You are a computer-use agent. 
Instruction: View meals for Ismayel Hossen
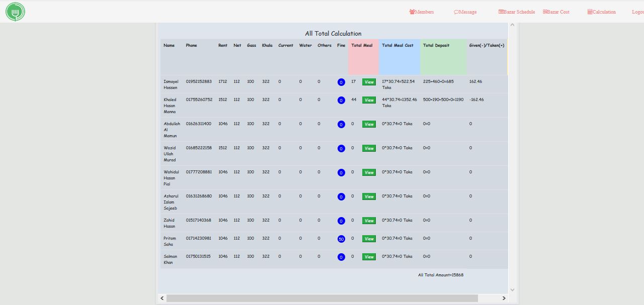click(x=369, y=82)
